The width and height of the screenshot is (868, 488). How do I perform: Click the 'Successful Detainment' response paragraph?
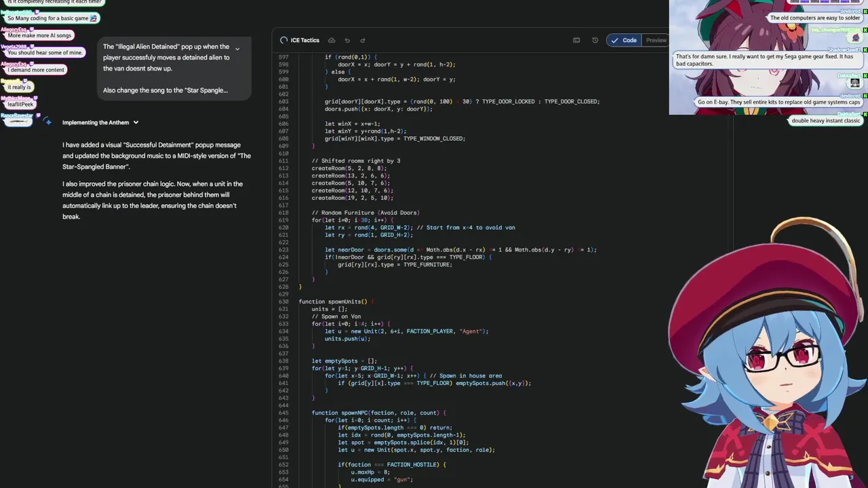[x=157, y=155]
